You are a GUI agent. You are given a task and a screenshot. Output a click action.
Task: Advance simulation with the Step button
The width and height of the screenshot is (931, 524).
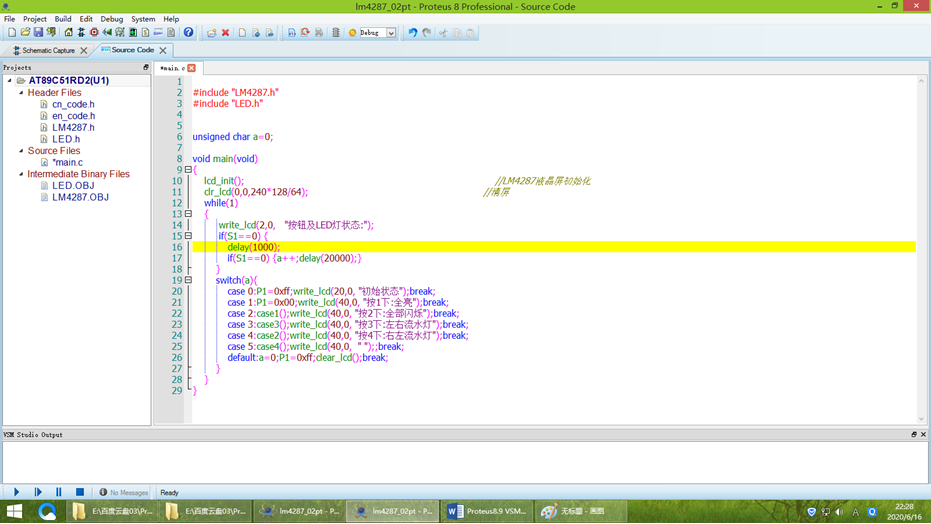point(38,492)
